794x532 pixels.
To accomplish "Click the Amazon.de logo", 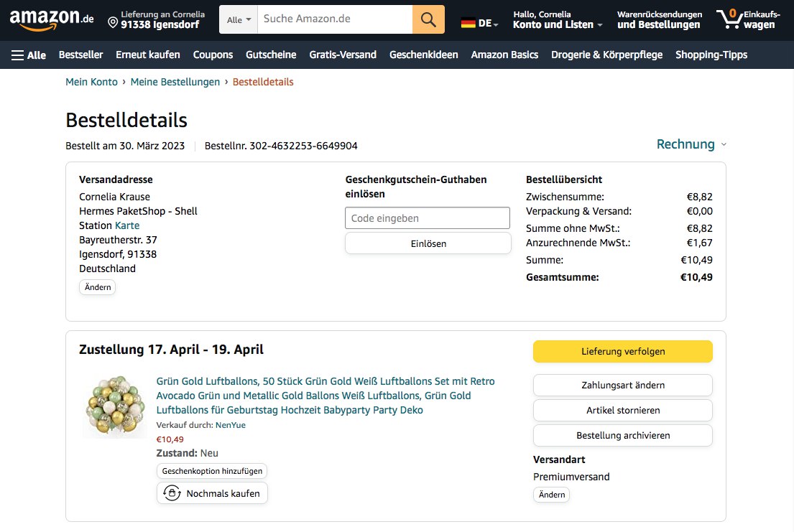I will tap(52, 19).
